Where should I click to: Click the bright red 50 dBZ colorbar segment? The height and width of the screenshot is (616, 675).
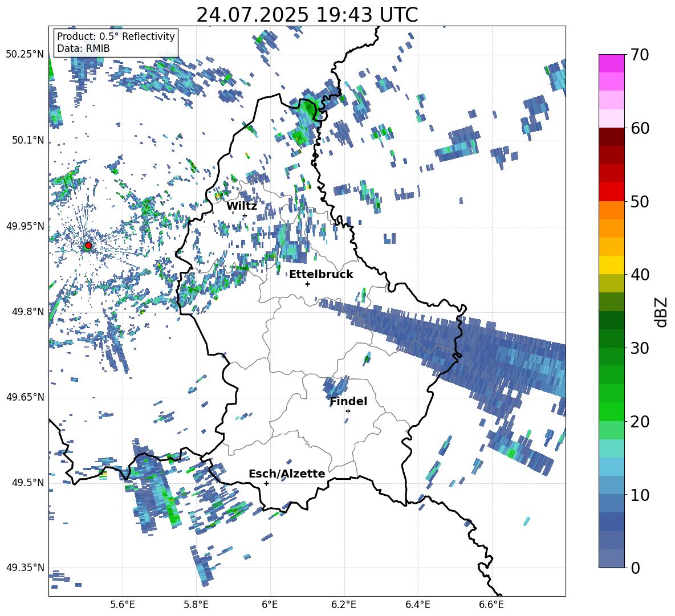611,192
